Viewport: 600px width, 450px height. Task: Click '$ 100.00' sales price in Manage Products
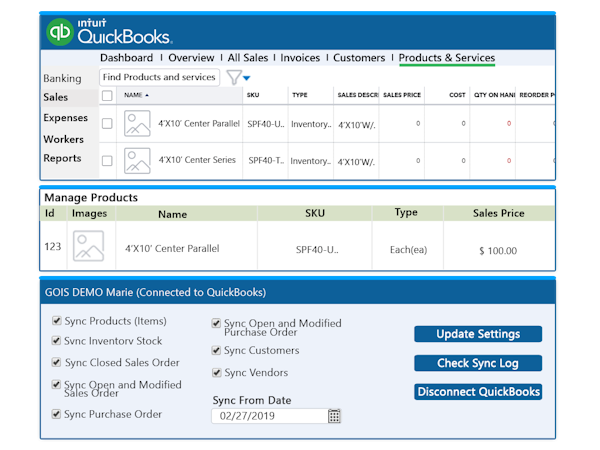pos(498,251)
